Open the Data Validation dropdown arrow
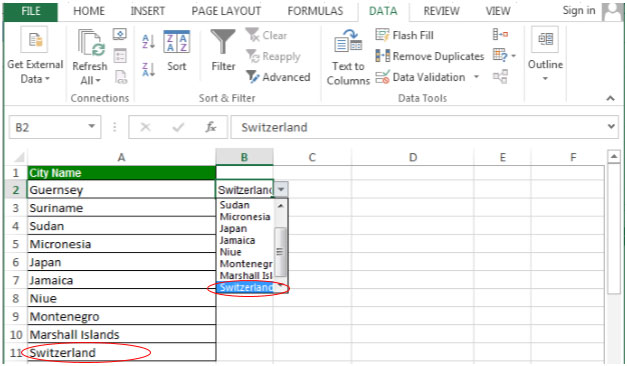This screenshot has width=627, height=366. point(476,76)
